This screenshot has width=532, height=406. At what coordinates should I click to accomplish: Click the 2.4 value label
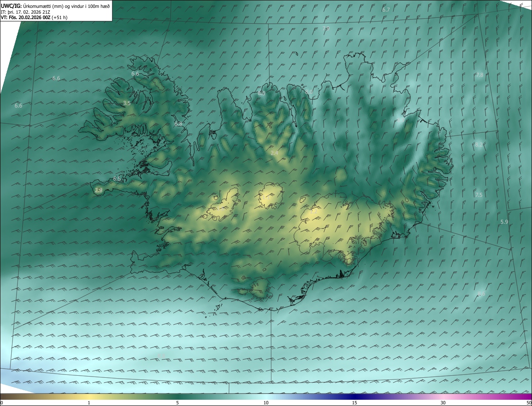(274, 153)
